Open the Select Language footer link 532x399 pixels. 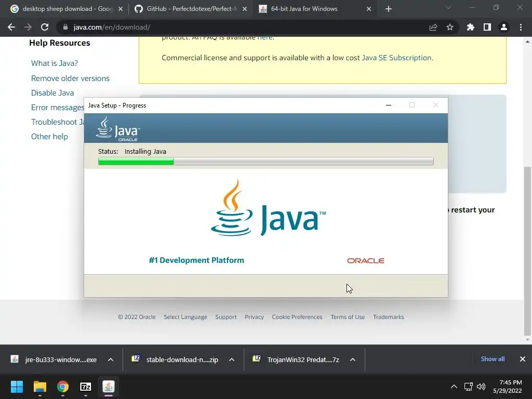185,317
